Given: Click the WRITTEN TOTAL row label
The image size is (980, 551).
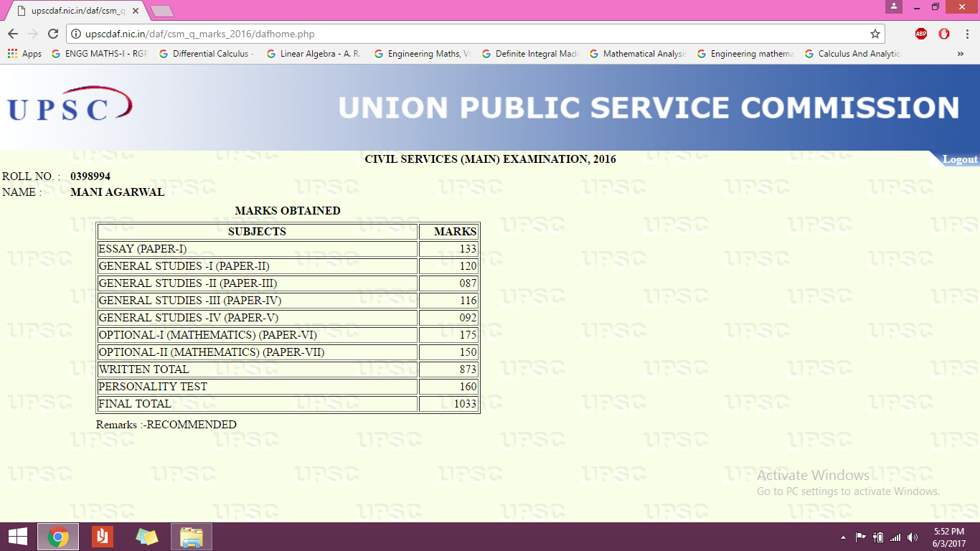Looking at the screenshot, I should click(x=143, y=369).
